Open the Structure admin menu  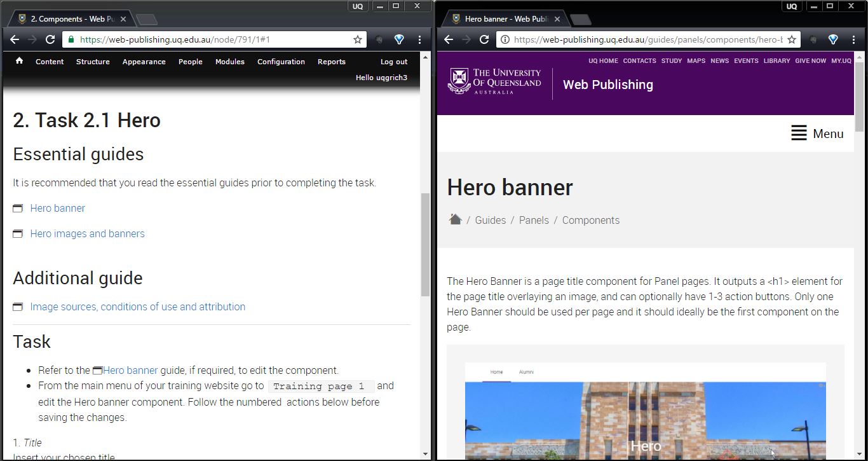pos(93,62)
